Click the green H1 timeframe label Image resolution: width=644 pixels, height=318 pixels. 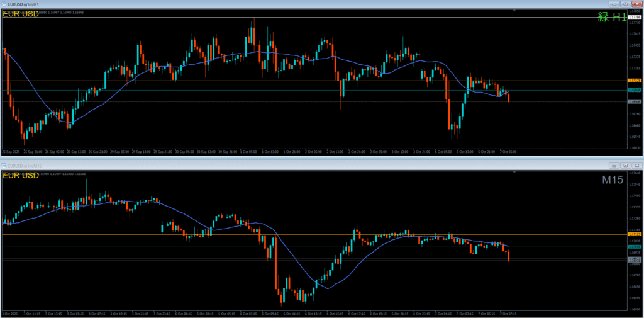(611, 18)
